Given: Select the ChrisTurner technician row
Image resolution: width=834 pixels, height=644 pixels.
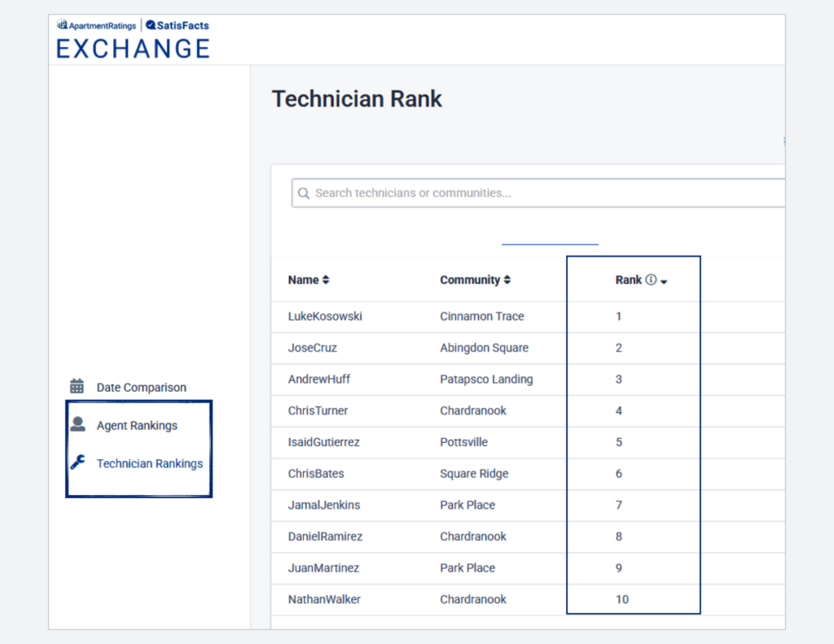Looking at the screenshot, I should [318, 410].
